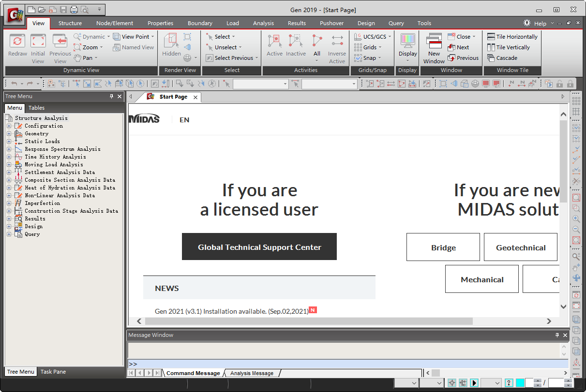Click Cascade in Window Tile group

502,58
